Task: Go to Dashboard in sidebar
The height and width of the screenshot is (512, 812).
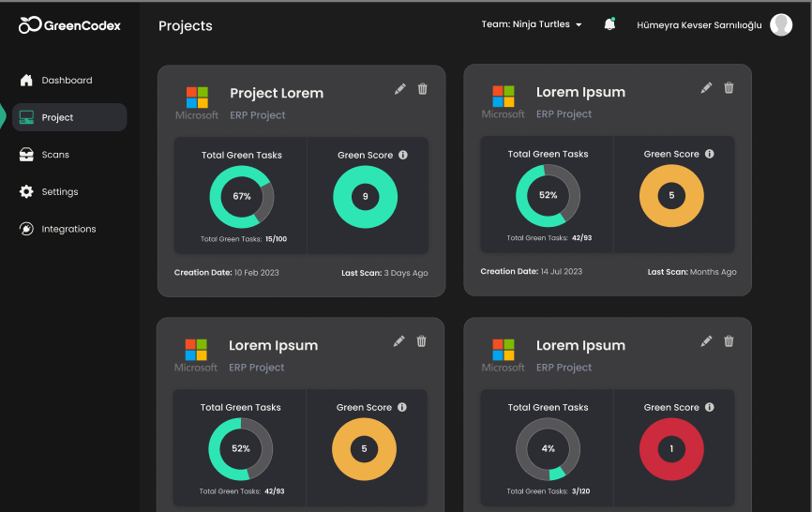Action: coord(67,81)
